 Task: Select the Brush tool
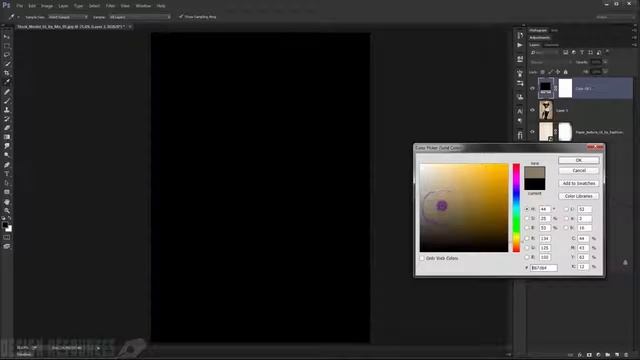[7, 101]
